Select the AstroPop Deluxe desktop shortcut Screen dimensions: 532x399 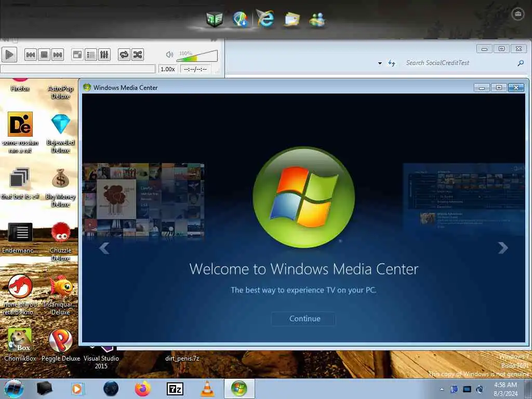pos(60,92)
